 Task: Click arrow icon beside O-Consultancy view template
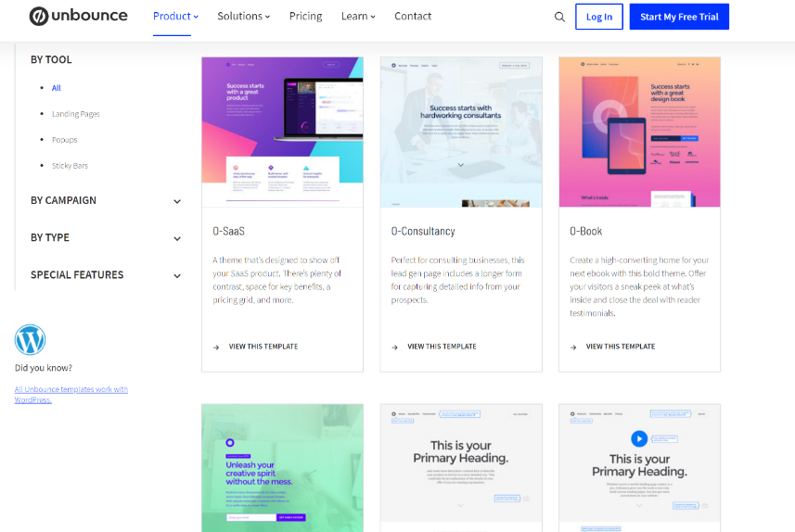pos(395,347)
